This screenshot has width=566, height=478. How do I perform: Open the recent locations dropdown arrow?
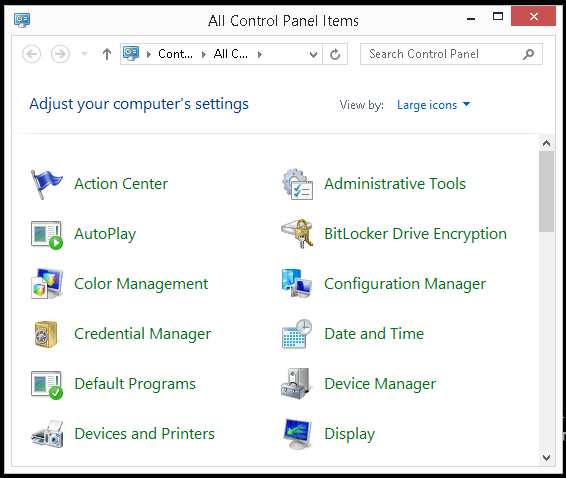(x=84, y=54)
